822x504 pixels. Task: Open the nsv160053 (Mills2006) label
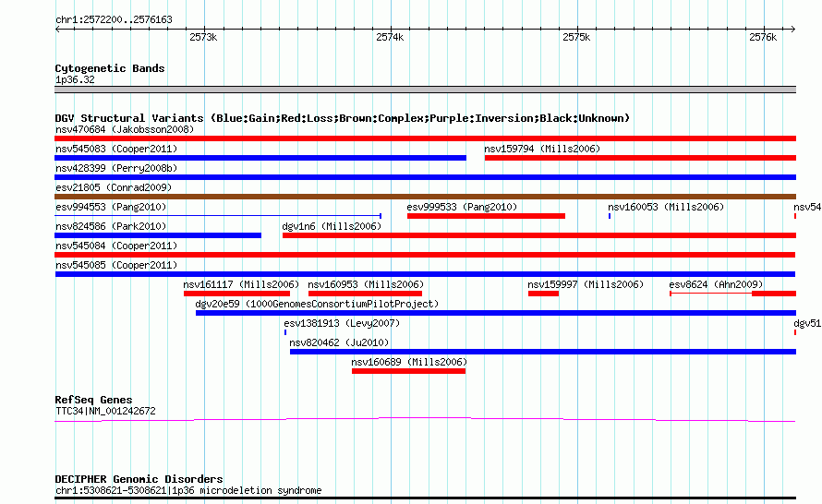point(666,207)
